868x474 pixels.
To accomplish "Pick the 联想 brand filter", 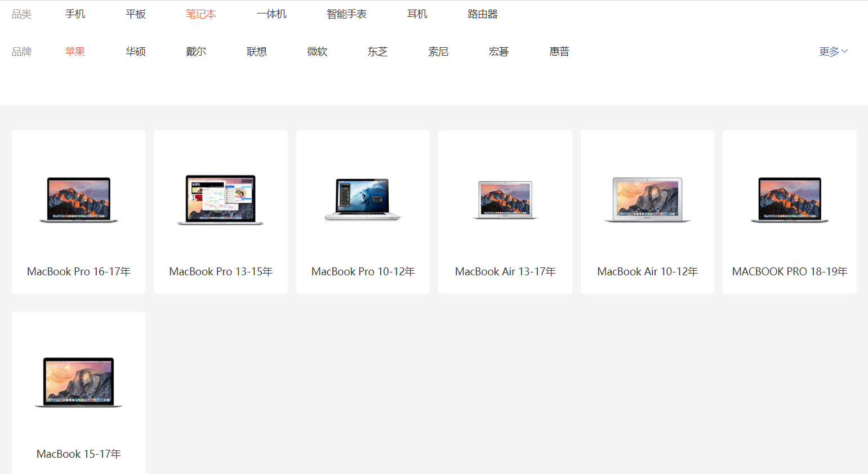I will tap(257, 52).
